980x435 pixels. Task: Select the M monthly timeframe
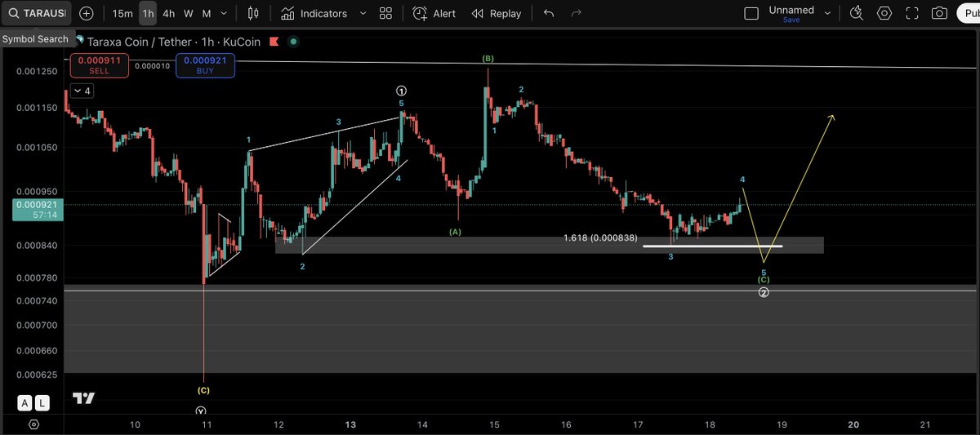tap(207, 13)
